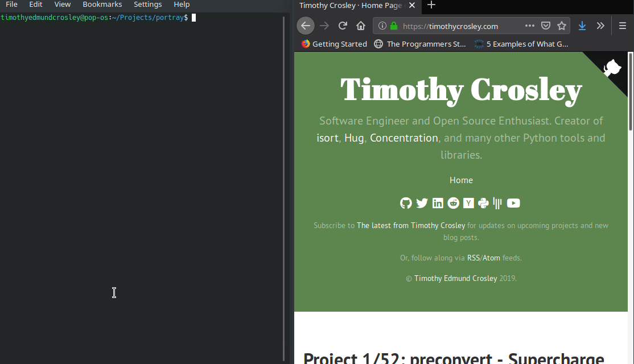Click the site security padlock icon
The width and height of the screenshot is (634, 364).
(394, 26)
